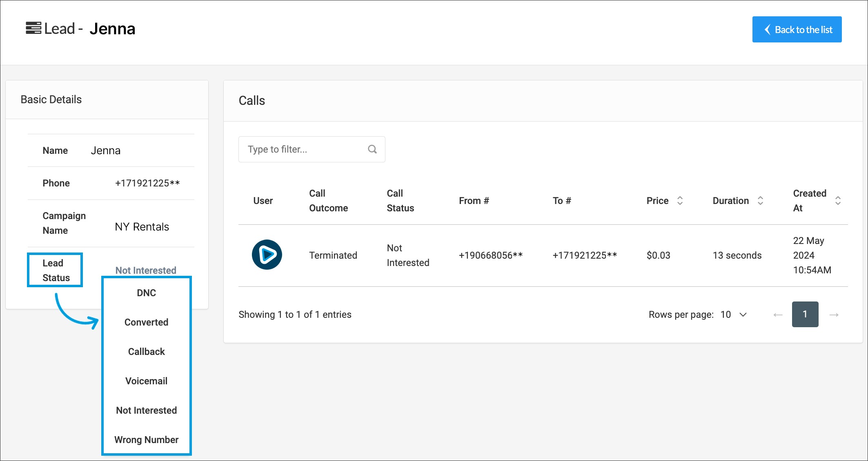Click the lead list icon beside title
Viewport: 868px width, 461px height.
pos(33,28)
